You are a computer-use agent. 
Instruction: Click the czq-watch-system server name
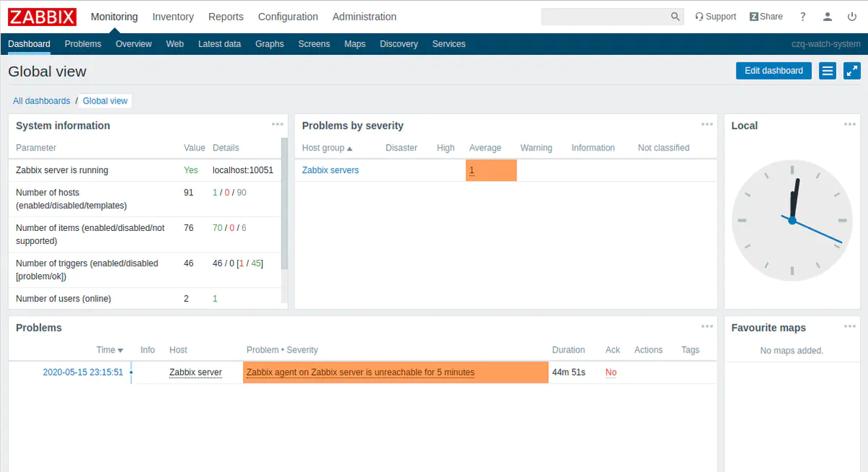coord(826,44)
